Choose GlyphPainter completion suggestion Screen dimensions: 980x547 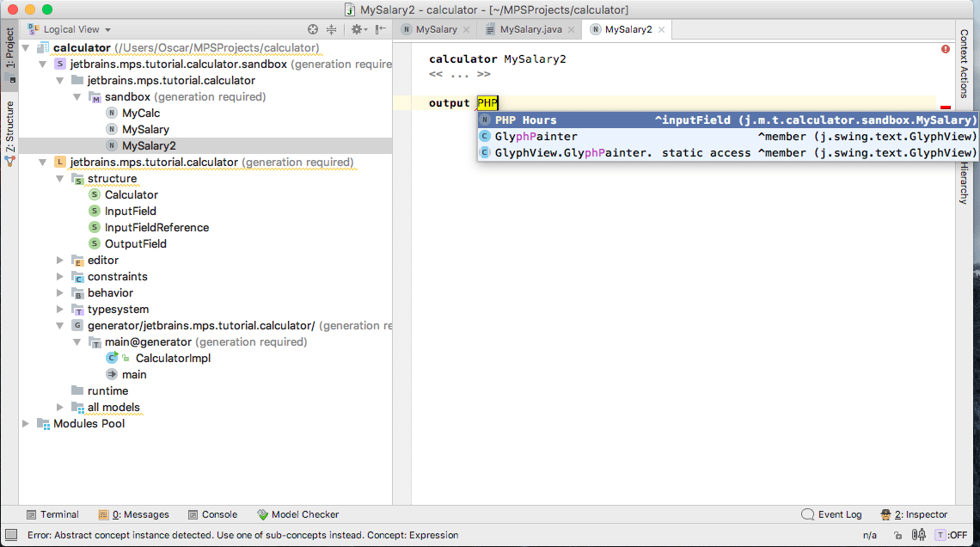727,136
